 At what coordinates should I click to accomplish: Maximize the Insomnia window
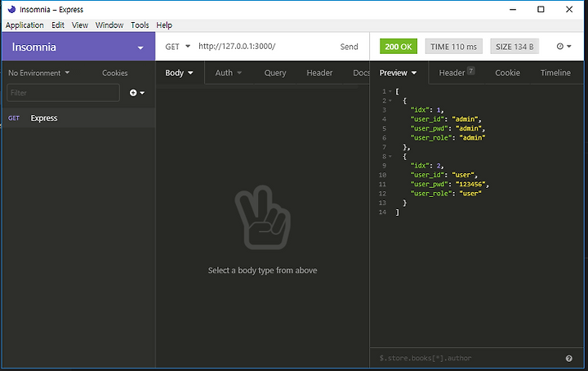coord(541,9)
